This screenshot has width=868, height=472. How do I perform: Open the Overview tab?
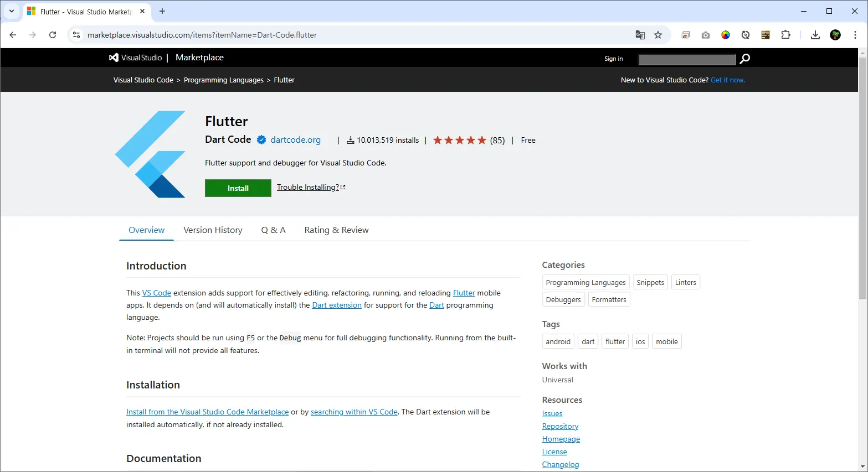pos(146,230)
